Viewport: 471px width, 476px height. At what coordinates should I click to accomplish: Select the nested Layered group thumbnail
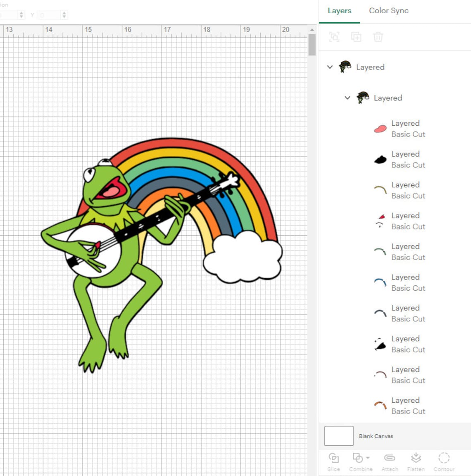coord(362,98)
